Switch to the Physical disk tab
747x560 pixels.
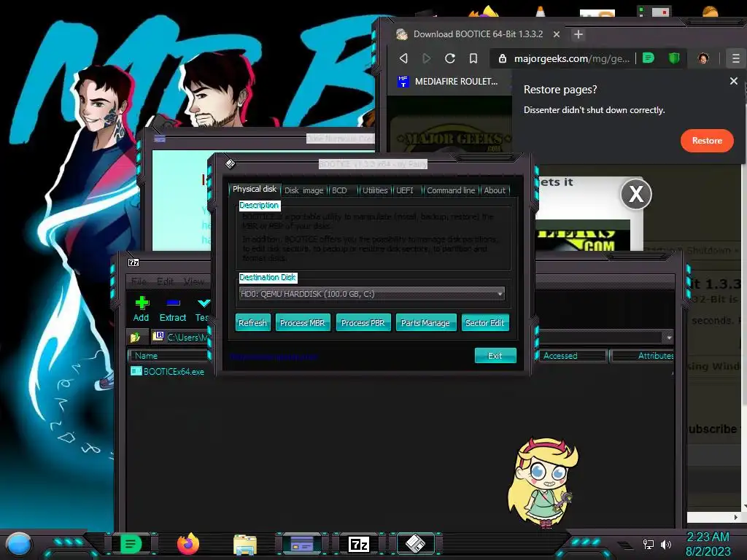pyautogui.click(x=255, y=189)
